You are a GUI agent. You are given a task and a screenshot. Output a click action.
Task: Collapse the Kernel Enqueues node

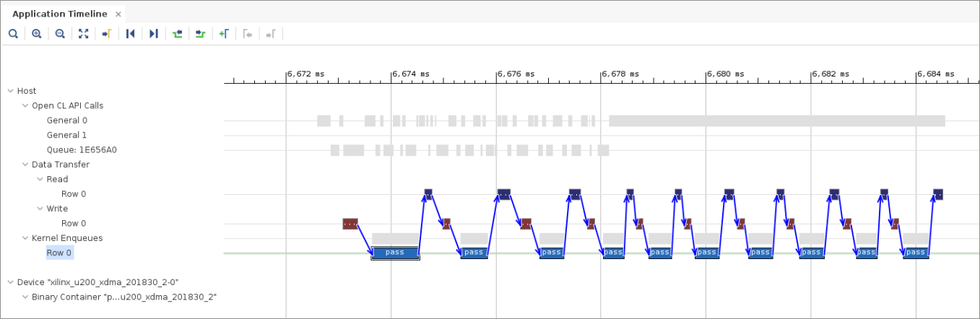25,238
